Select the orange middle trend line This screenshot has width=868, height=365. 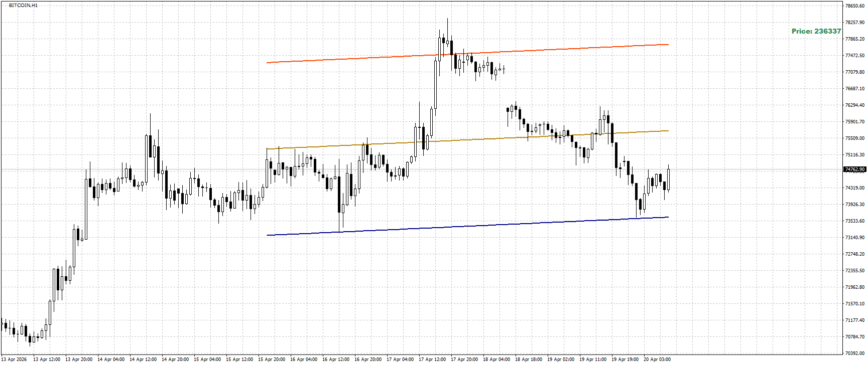pos(467,140)
